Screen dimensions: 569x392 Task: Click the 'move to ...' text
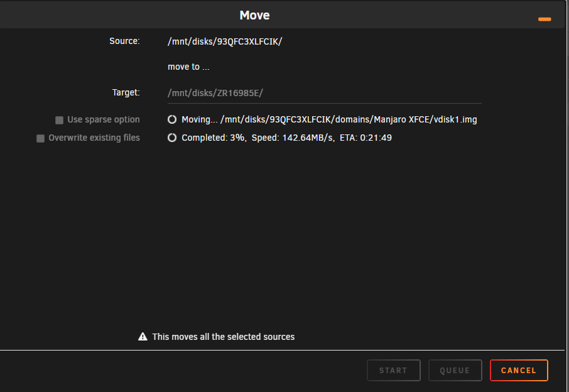pos(188,67)
